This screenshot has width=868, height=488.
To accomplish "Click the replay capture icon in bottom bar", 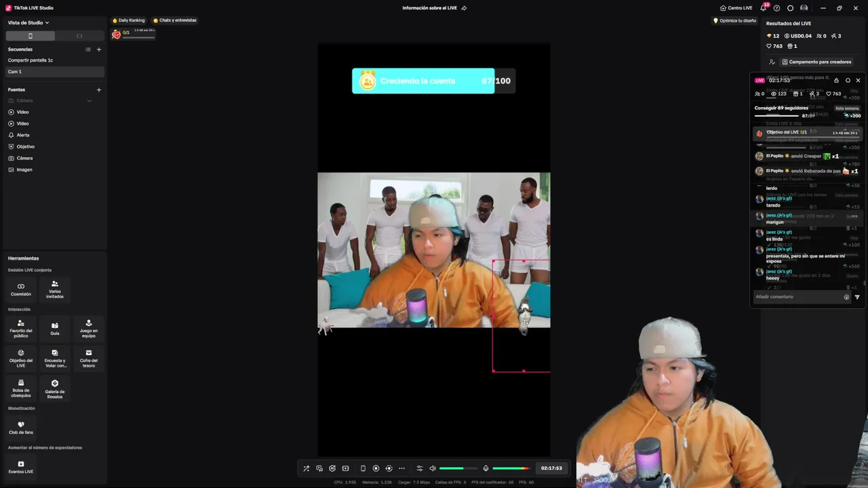I will [x=389, y=468].
